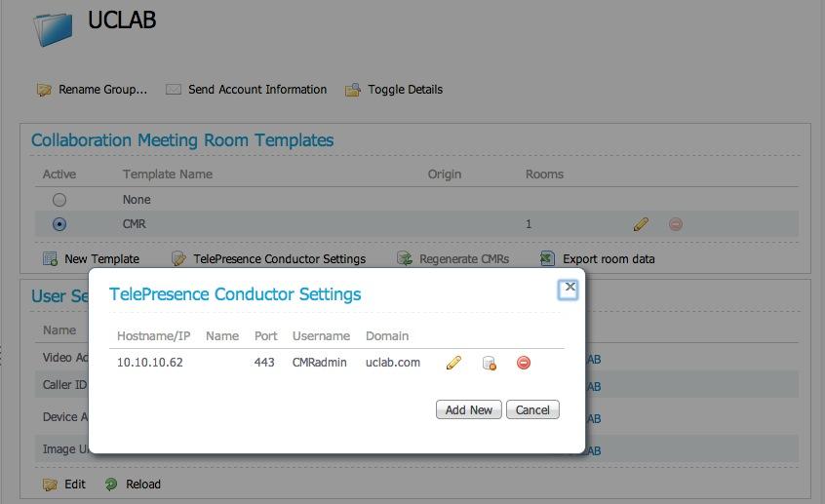
Task: Click the Username column header
Action: pyautogui.click(x=321, y=335)
